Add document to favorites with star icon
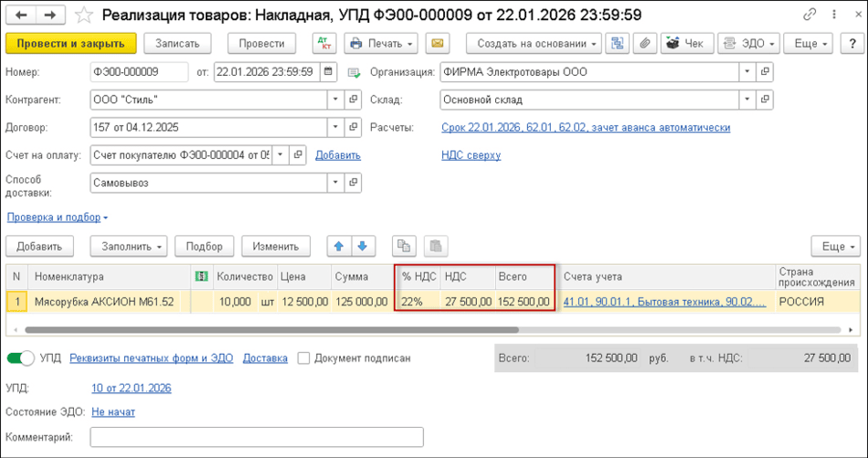Image resolution: width=868 pixels, height=458 pixels. (84, 16)
